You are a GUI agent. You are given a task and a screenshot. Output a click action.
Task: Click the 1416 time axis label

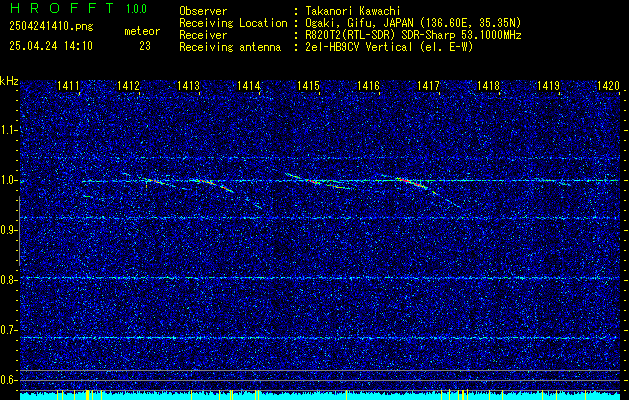[368, 86]
